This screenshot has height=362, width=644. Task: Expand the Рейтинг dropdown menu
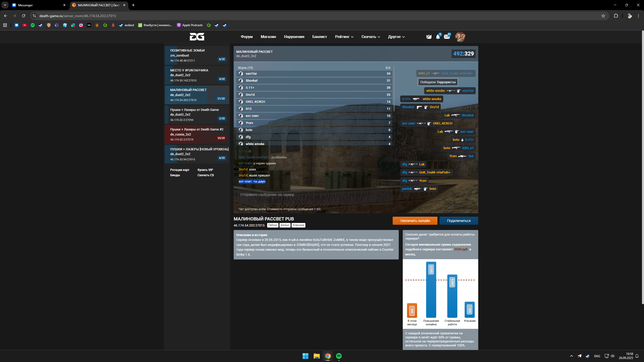coord(344,37)
